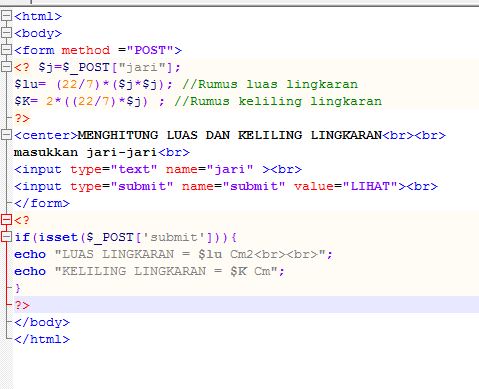This screenshot has height=389, width=479.
Task: Click the "?>" tag above <center>
Action: point(22,118)
